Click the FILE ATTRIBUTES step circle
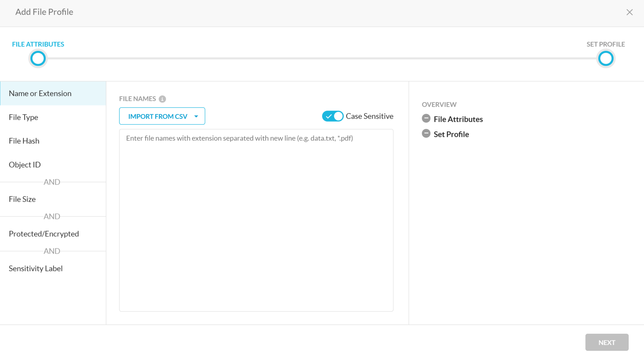This screenshot has height=356, width=644. click(x=38, y=58)
